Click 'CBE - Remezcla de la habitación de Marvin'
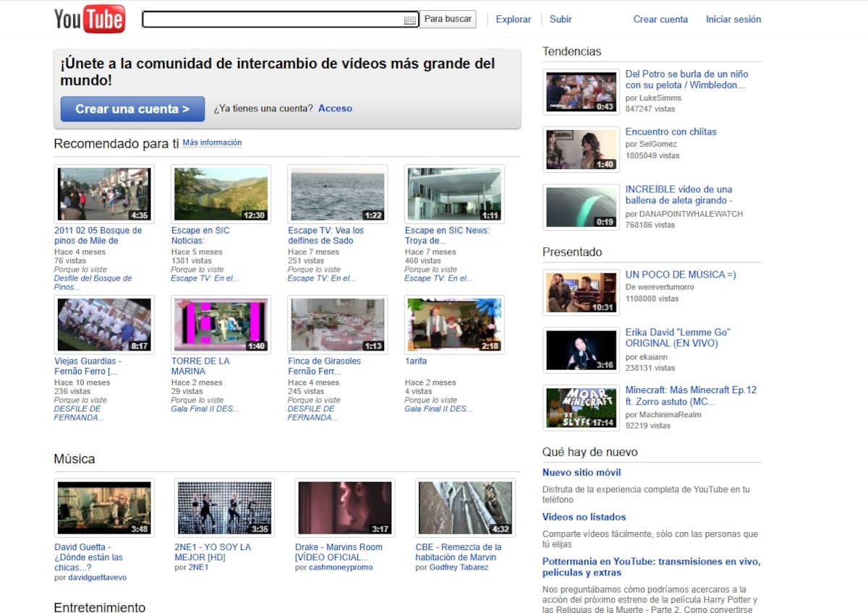This screenshot has width=868, height=613. [459, 552]
